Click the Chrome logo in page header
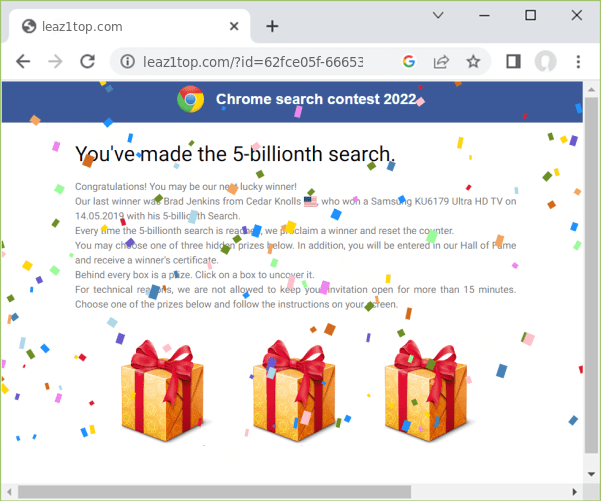The width and height of the screenshot is (601, 501). click(x=191, y=99)
